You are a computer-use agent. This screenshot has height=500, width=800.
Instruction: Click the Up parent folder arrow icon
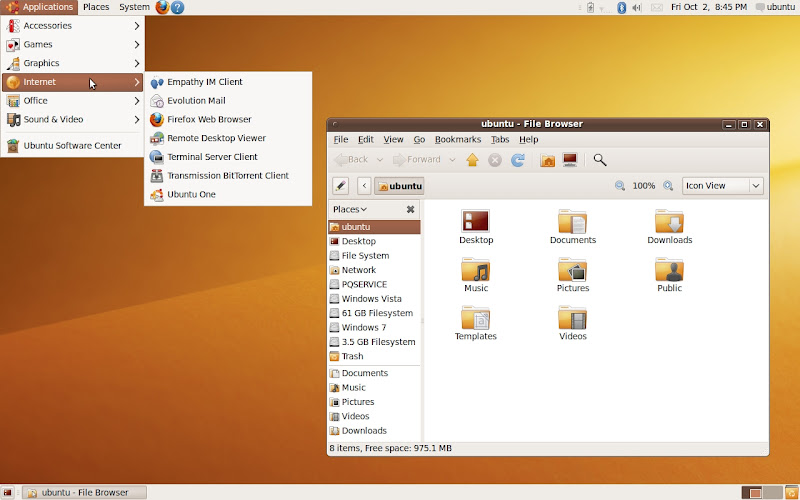click(x=472, y=160)
